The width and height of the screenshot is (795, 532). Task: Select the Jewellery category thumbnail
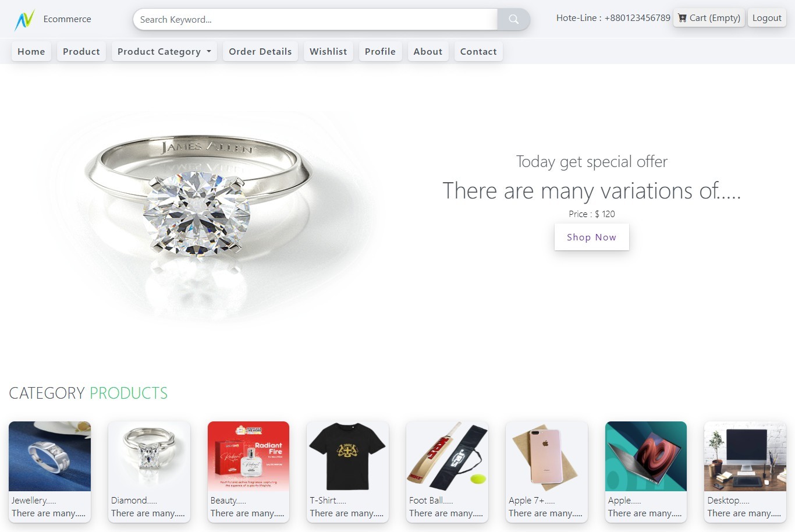pos(49,456)
